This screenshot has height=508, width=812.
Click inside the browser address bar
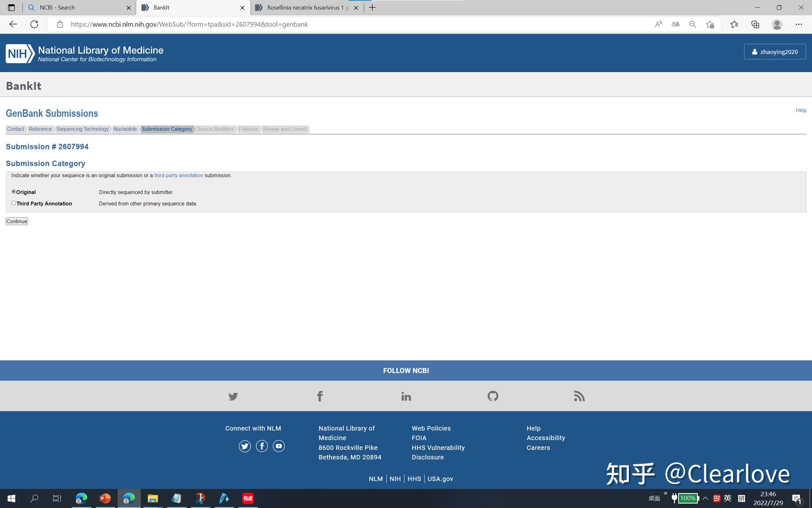pyautogui.click(x=189, y=24)
